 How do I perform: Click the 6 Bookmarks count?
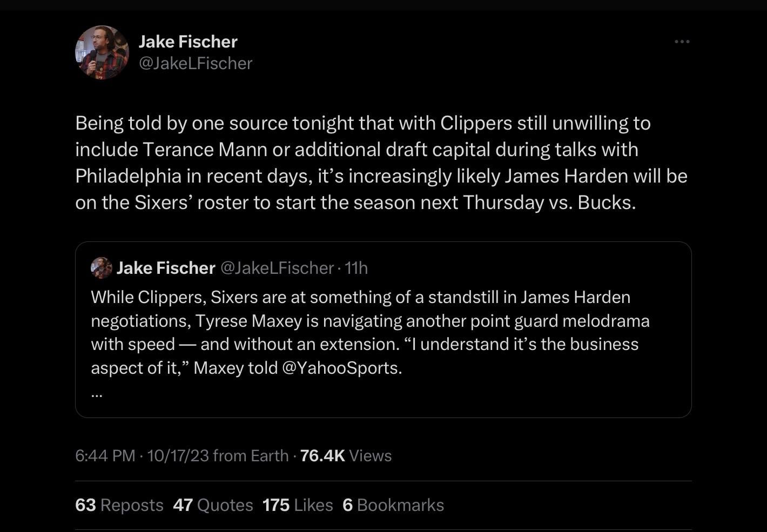(x=393, y=505)
